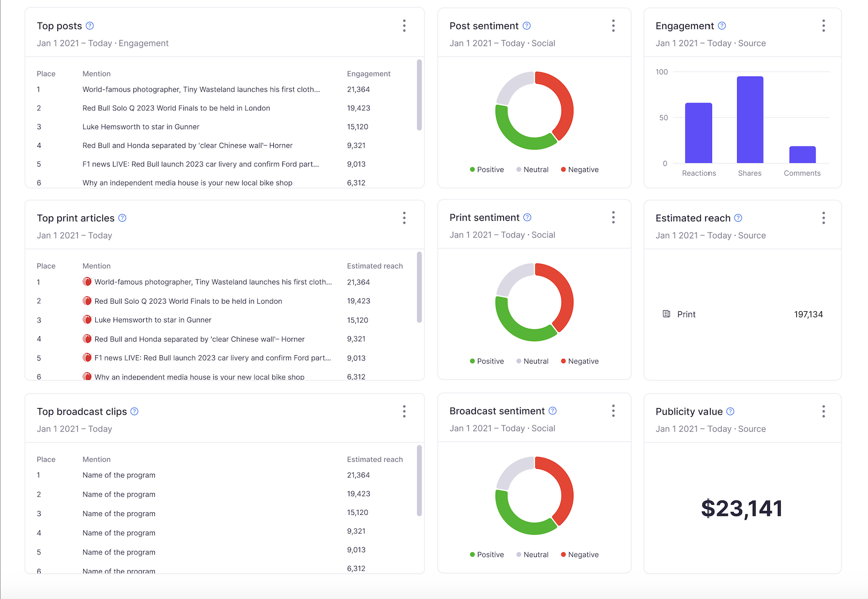Open the Engagement widget three-dot menu
The height and width of the screenshot is (599, 868).
coord(824,26)
